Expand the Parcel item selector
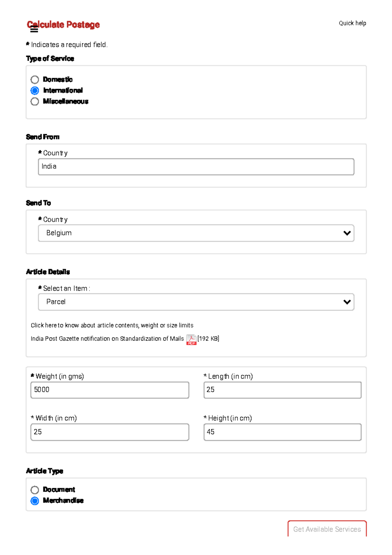 pyautogui.click(x=196, y=302)
